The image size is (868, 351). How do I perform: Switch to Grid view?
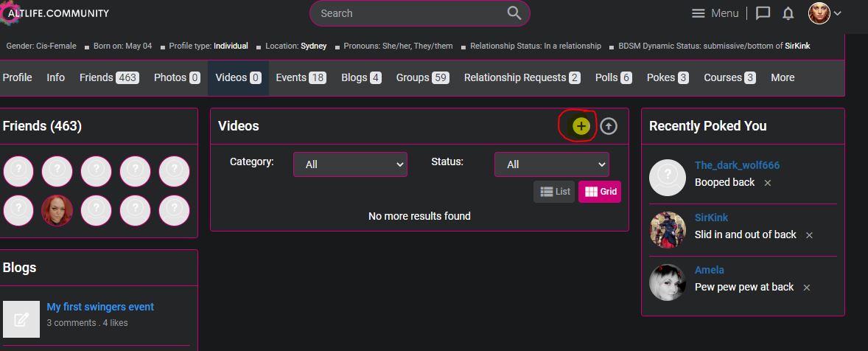(x=600, y=192)
